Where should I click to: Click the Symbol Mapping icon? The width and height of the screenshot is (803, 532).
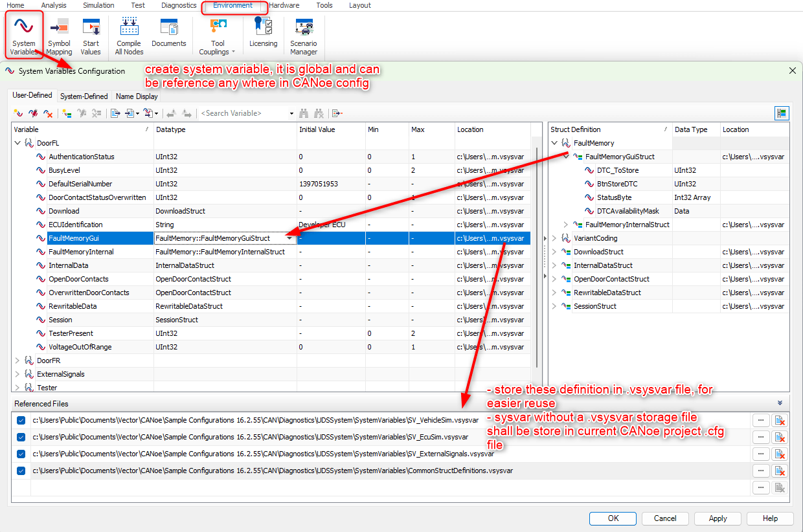(59, 36)
